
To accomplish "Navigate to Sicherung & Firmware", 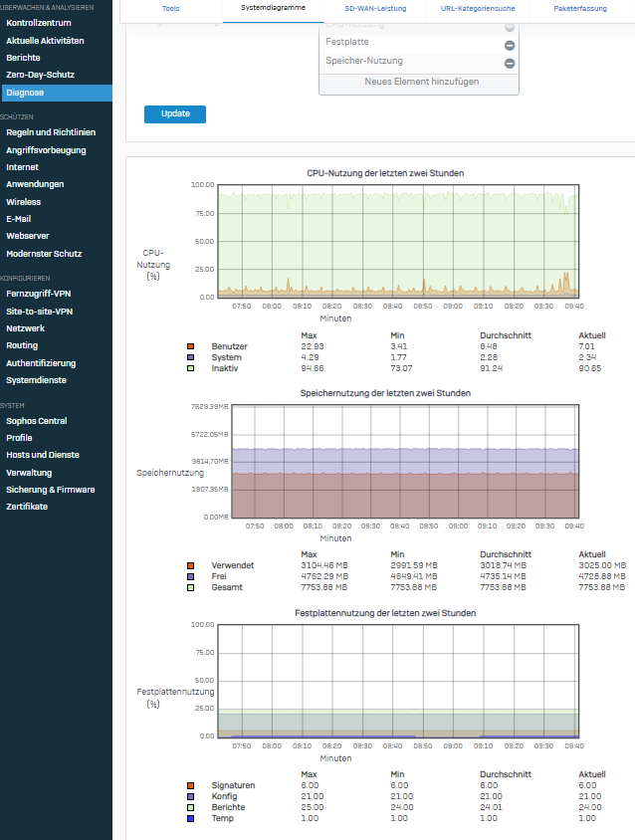I will pos(51,490).
